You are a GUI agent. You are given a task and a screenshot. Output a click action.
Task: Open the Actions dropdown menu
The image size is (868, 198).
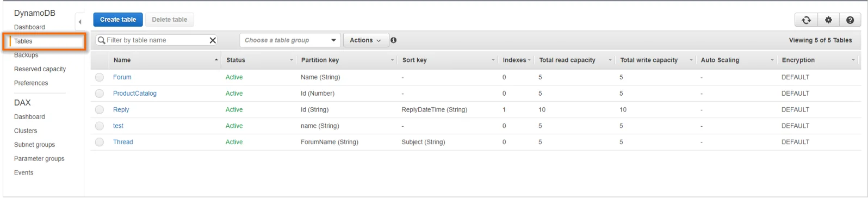pos(365,40)
